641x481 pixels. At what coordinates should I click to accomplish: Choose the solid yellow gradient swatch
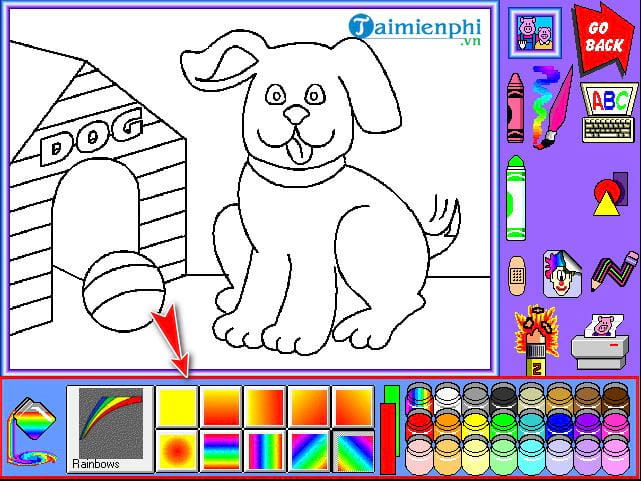(x=176, y=406)
